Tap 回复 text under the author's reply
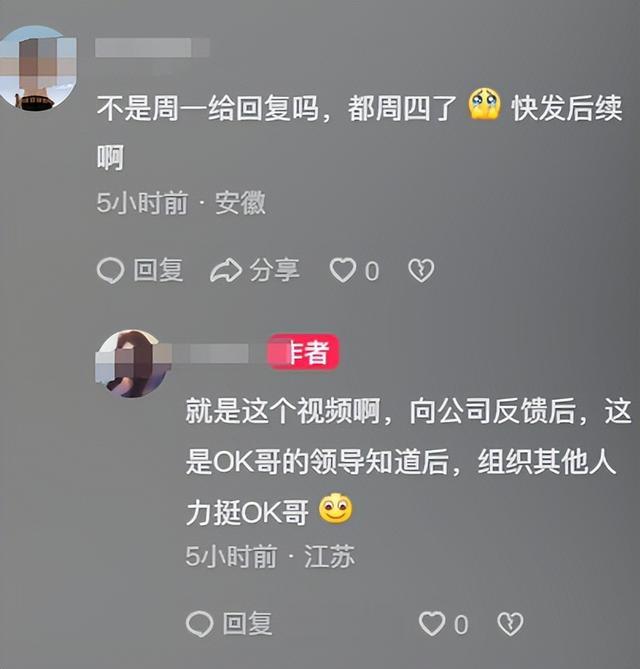This screenshot has height=669, width=640. (247, 624)
